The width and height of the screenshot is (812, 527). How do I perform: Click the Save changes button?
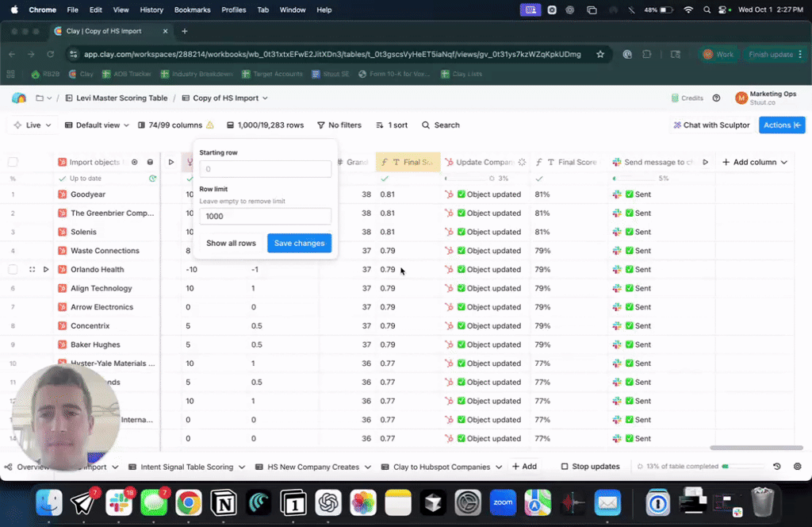point(299,243)
